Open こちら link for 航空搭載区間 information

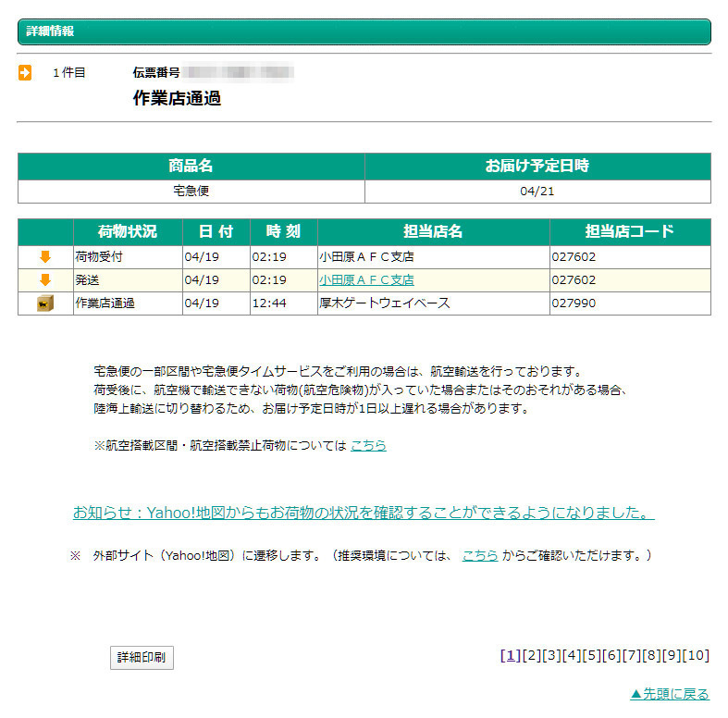368,445
